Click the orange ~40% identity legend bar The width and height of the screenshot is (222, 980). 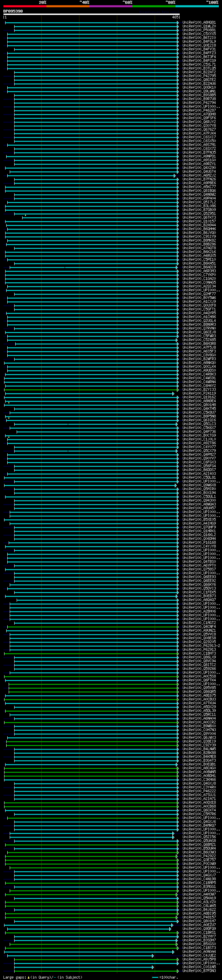[68, 7]
